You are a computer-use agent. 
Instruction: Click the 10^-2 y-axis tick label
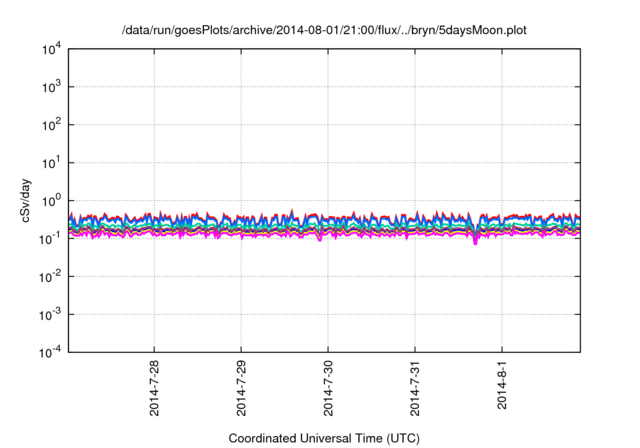[50, 277]
